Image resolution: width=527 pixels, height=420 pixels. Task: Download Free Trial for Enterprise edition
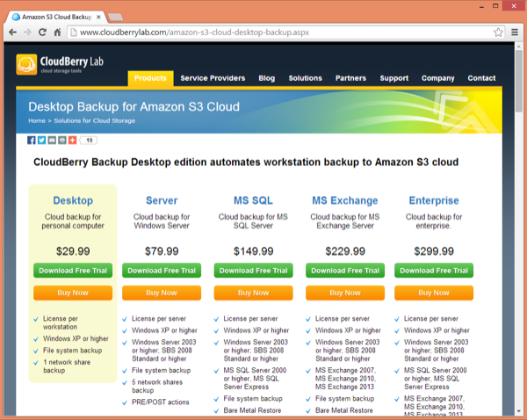pyautogui.click(x=434, y=271)
